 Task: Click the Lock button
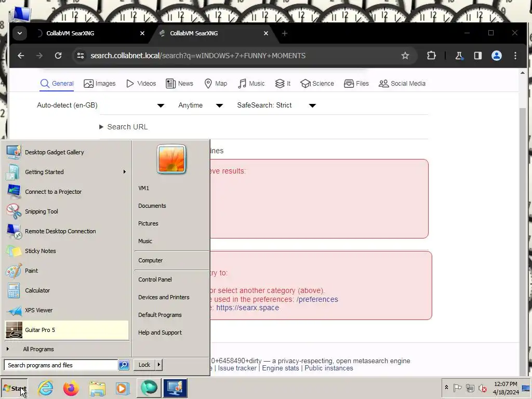point(144,365)
